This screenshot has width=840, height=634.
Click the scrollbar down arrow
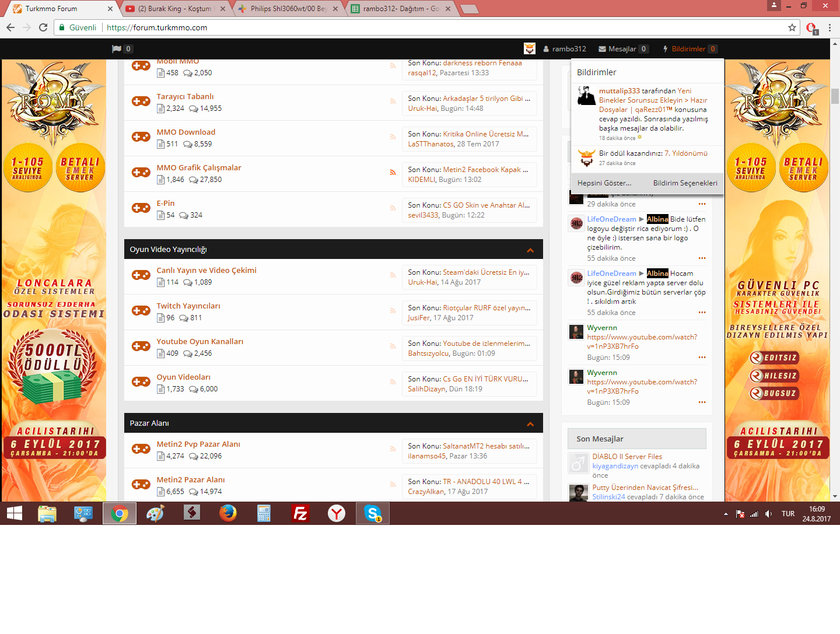click(835, 496)
